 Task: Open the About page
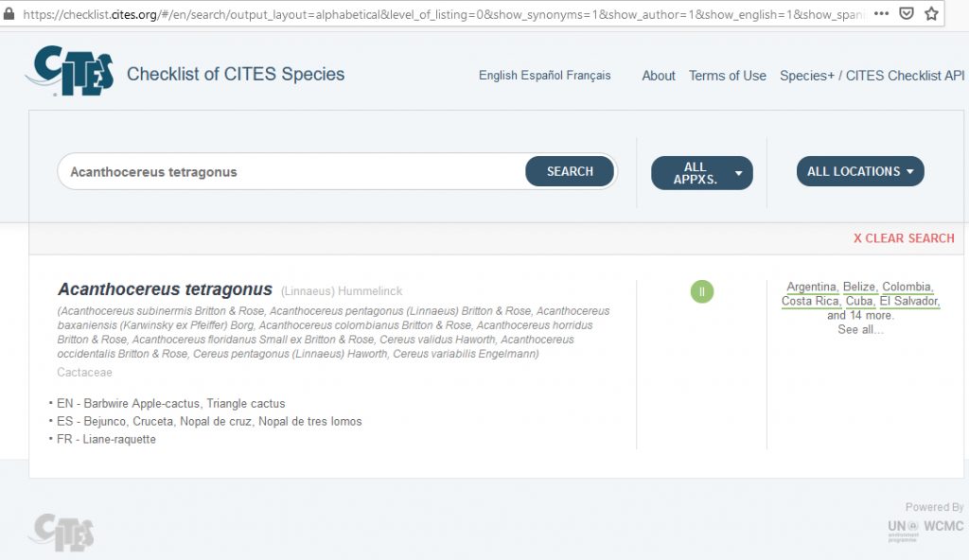click(659, 76)
